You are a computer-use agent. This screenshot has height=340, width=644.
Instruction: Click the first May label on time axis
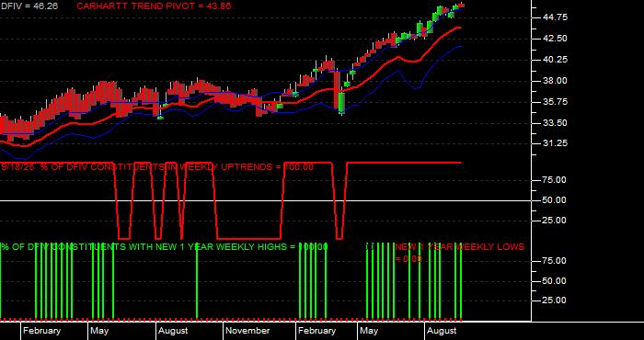[99, 331]
